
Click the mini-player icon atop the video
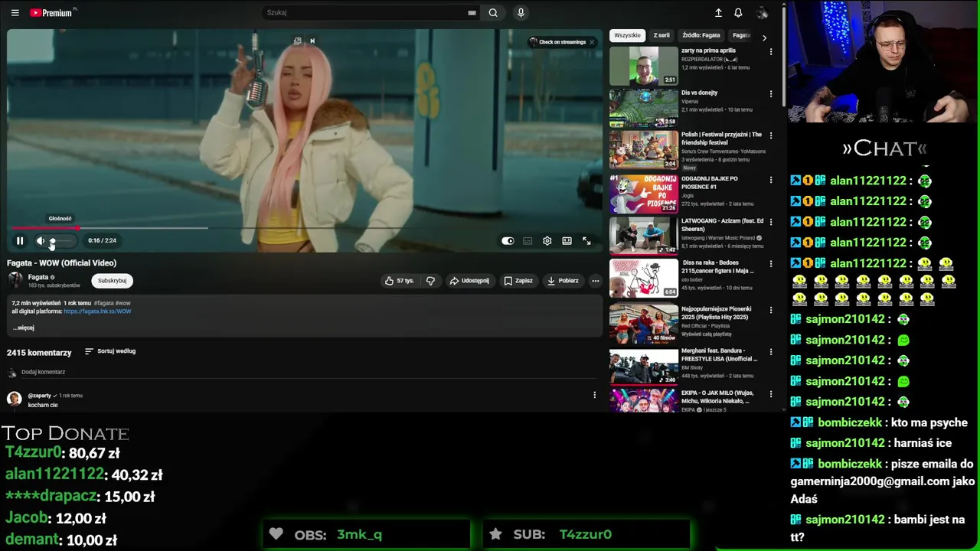[298, 41]
